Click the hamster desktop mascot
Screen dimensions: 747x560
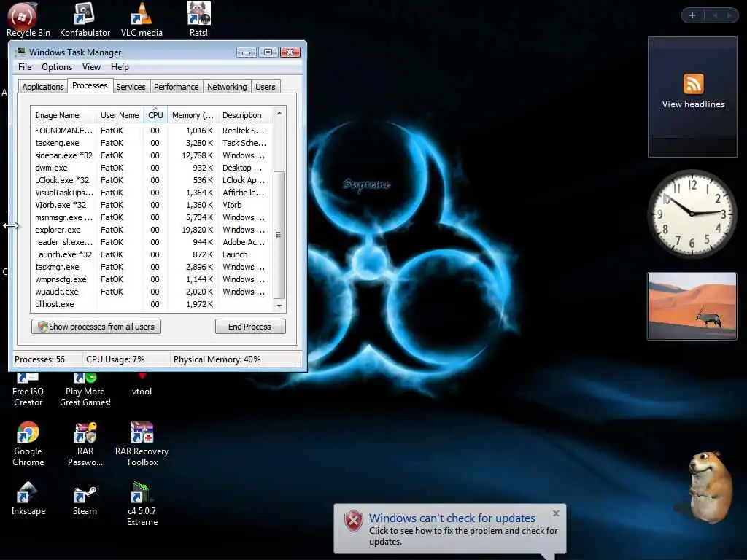pyautogui.click(x=710, y=486)
